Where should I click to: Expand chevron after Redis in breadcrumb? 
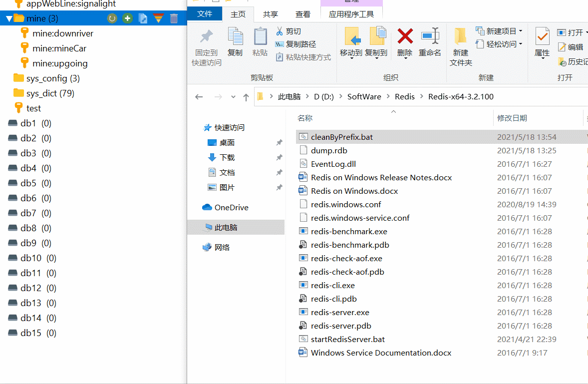click(x=421, y=97)
